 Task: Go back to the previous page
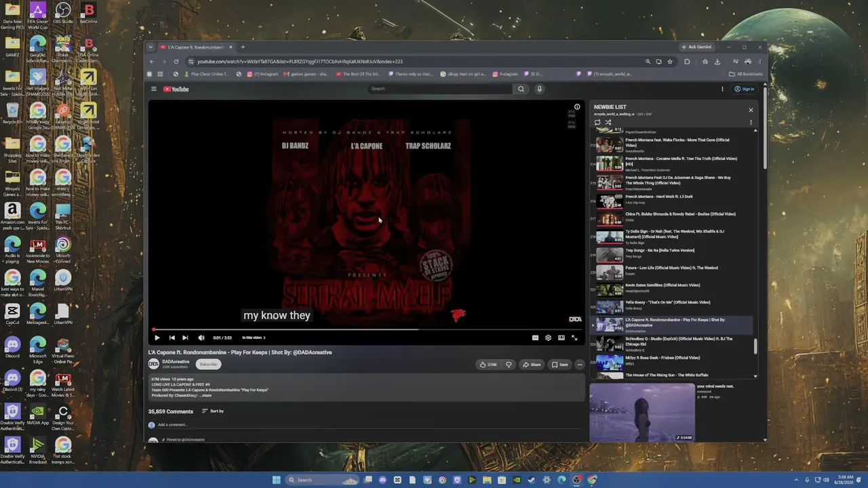pyautogui.click(x=153, y=62)
